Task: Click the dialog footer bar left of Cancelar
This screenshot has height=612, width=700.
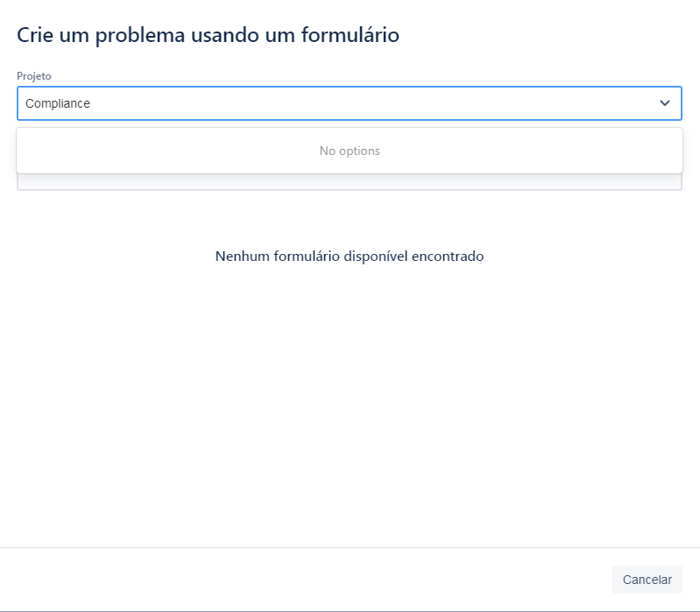Action: [304, 580]
